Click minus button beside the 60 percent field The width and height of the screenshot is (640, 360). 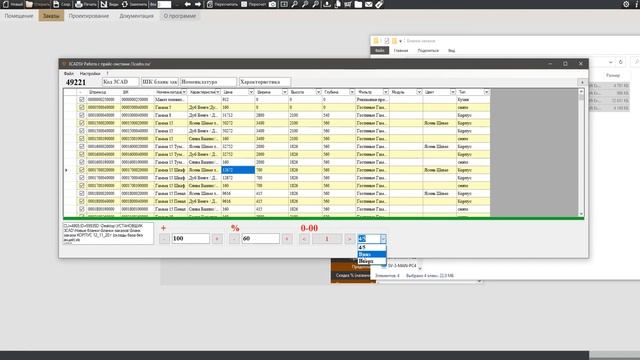pos(234,239)
